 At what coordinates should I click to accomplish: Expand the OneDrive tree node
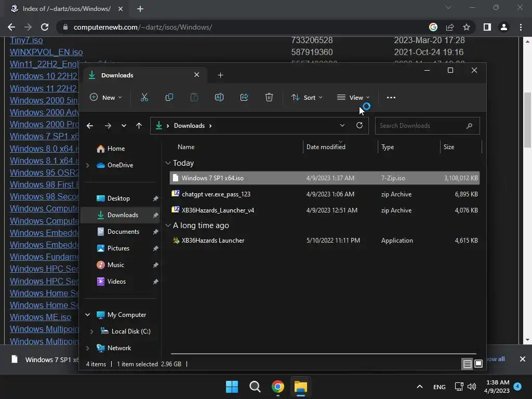pyautogui.click(x=87, y=165)
